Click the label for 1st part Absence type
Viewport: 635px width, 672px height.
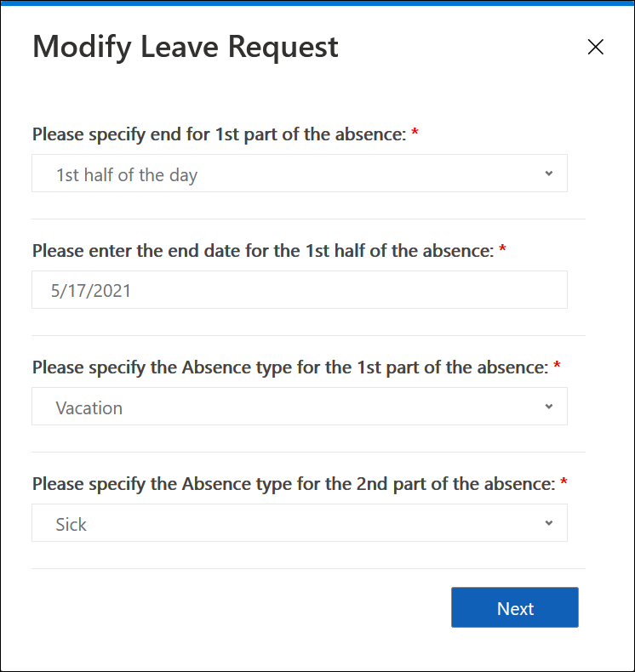[x=291, y=367]
